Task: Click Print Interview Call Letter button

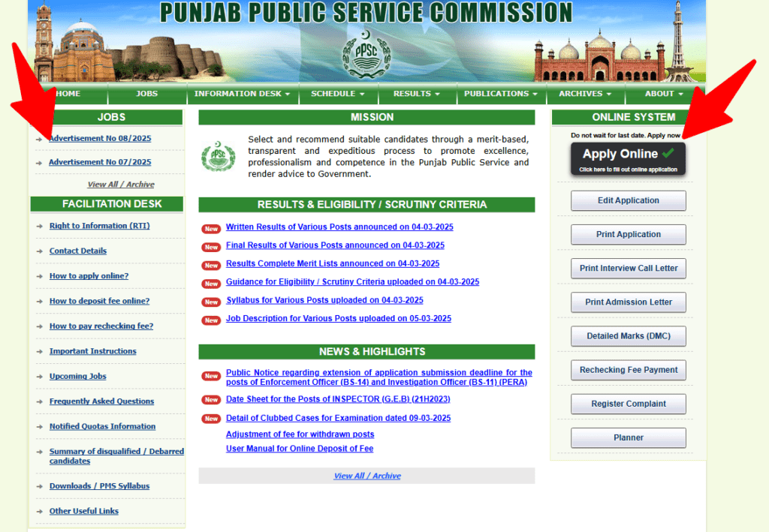Action: pos(629,268)
